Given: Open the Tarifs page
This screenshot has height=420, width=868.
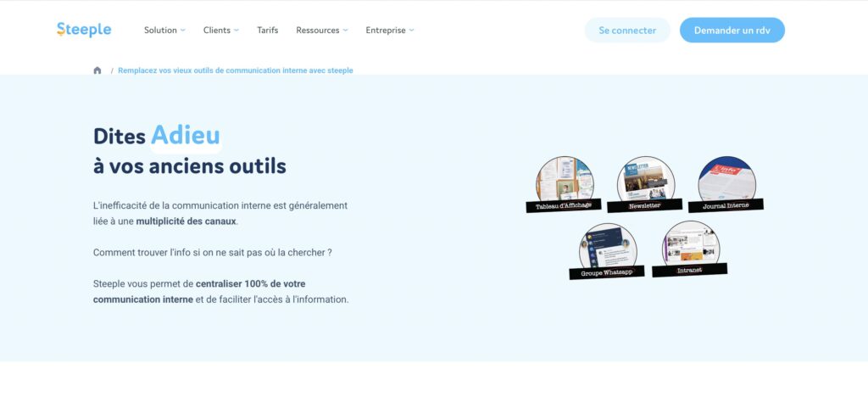Looking at the screenshot, I should [x=267, y=31].
